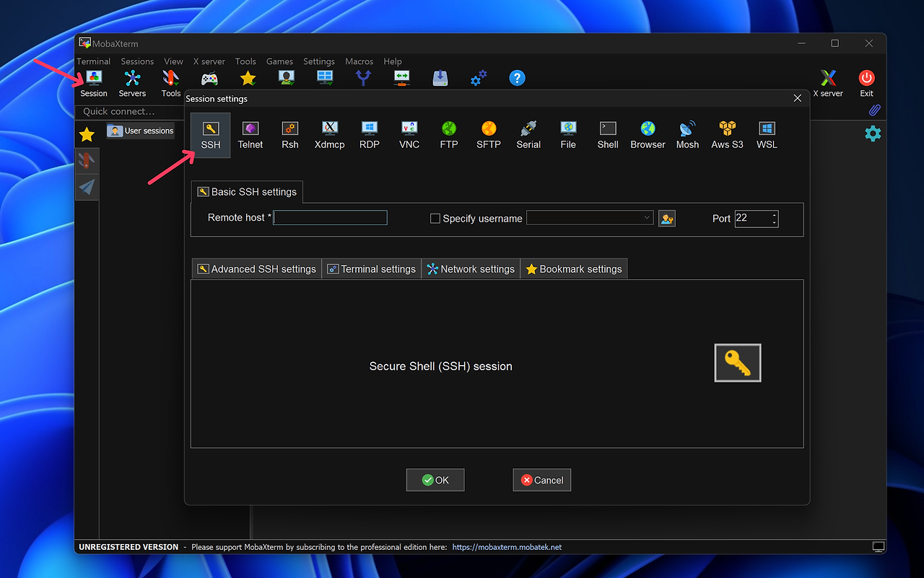
Task: Confirm with the OK button
Action: point(435,480)
